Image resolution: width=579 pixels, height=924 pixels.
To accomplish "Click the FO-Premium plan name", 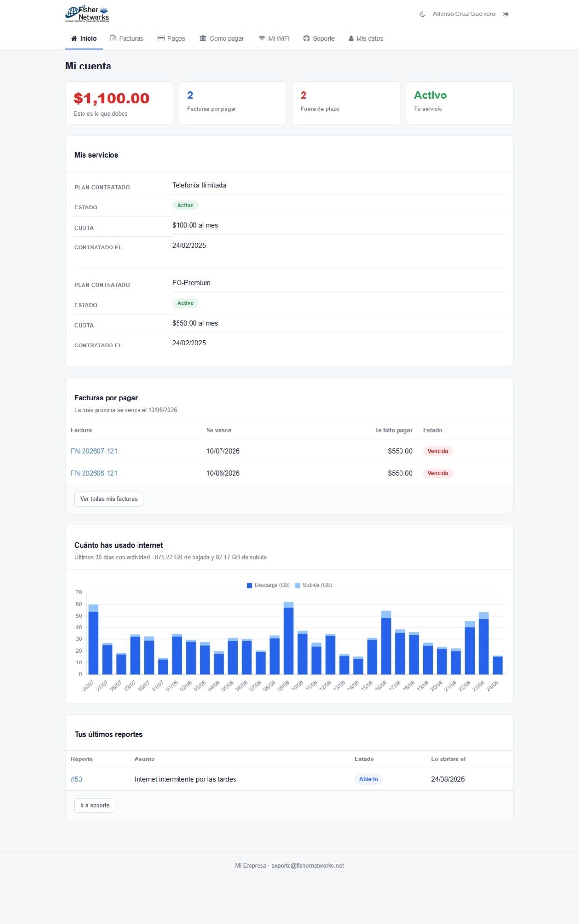I will point(192,283).
